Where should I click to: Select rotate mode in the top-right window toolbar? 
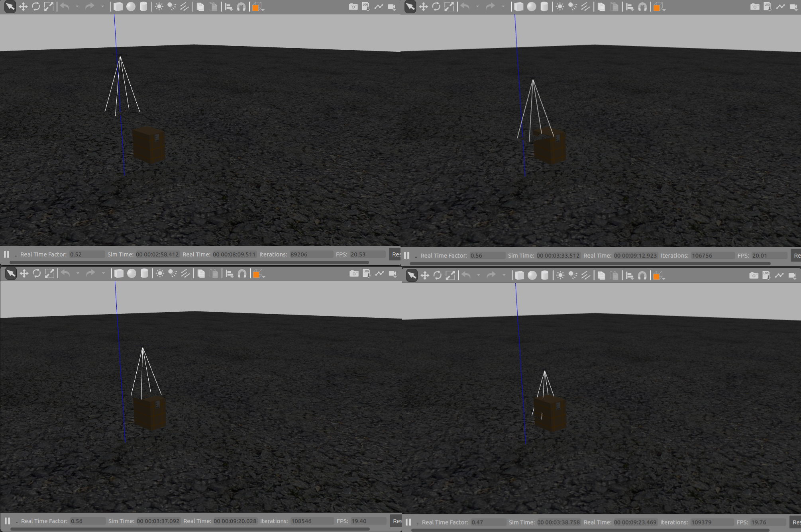pos(436,7)
